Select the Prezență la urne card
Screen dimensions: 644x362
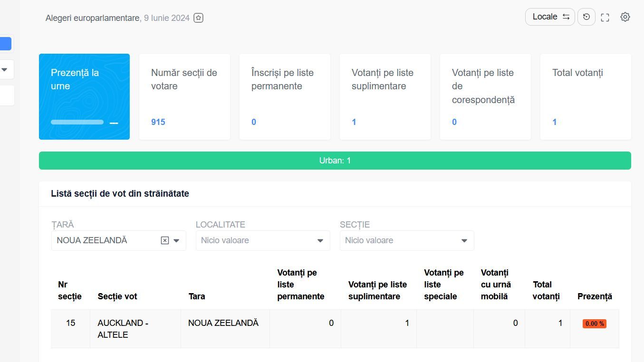[84, 96]
